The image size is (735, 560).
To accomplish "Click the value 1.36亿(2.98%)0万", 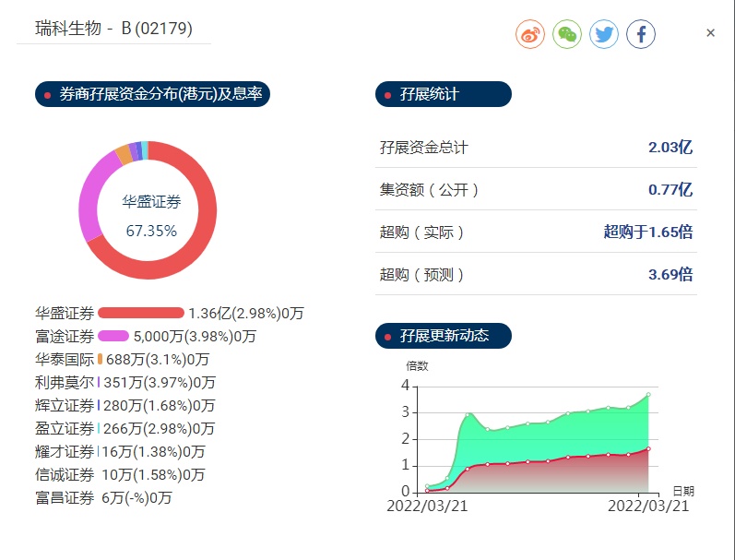I will click(x=246, y=314).
